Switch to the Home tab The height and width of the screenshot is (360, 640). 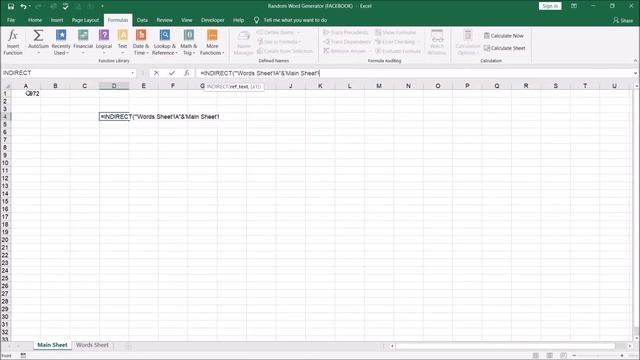pos(35,20)
